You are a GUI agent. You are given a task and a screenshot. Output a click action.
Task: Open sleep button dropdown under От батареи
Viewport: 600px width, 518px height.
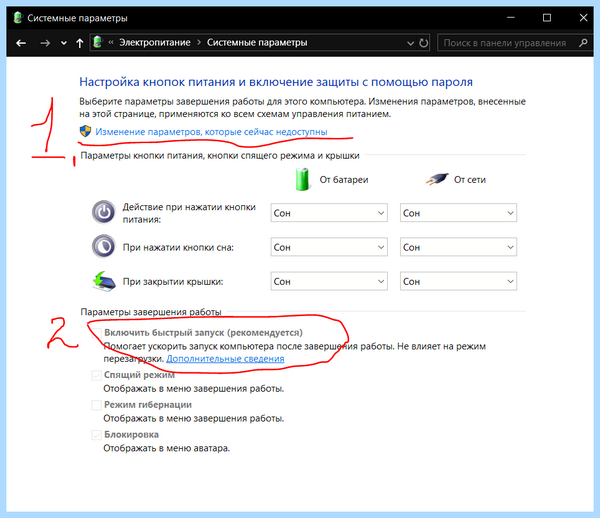point(329,247)
